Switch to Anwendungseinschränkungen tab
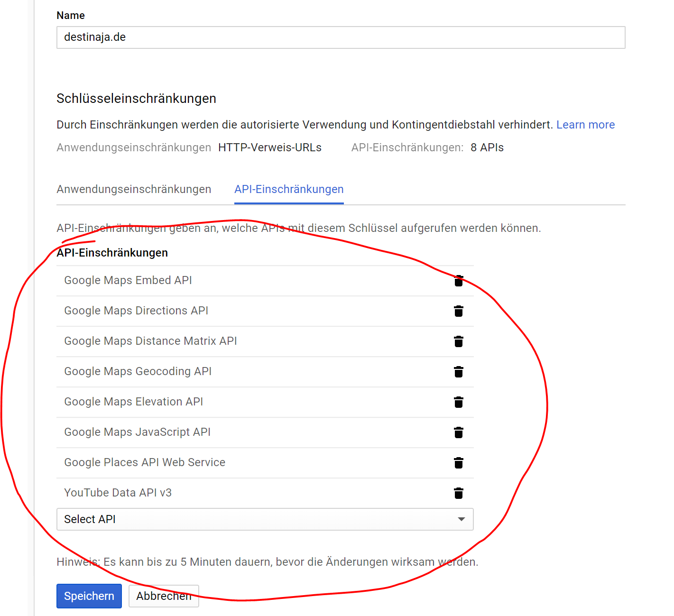674x616 pixels. pyautogui.click(x=134, y=189)
